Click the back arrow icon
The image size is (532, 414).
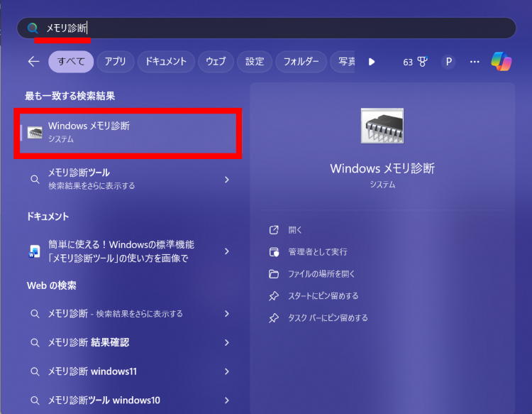[x=33, y=62]
